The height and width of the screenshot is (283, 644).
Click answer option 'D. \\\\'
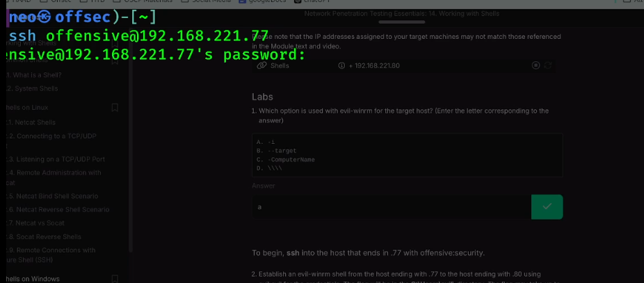(x=269, y=168)
